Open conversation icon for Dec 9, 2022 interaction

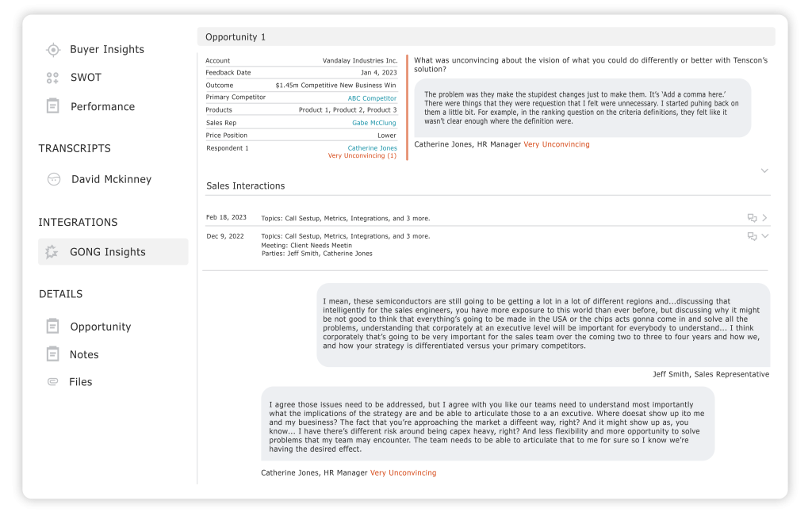pos(752,236)
